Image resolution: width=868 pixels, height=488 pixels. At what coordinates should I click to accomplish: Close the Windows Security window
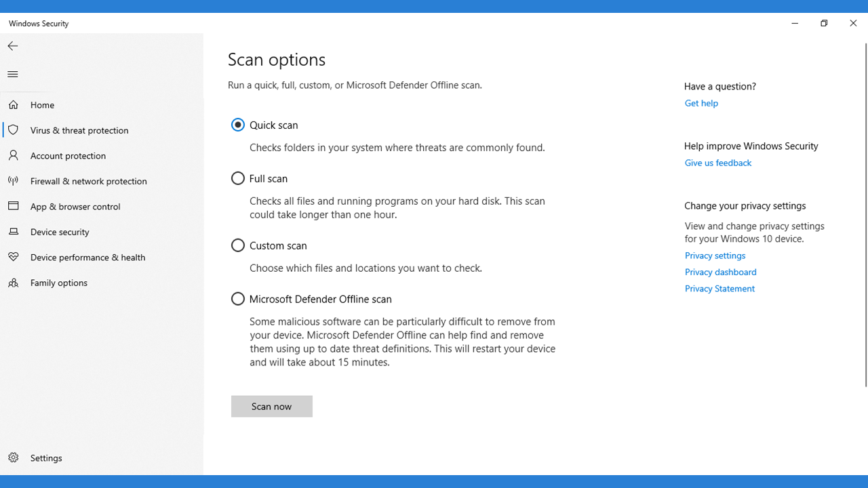click(x=853, y=23)
